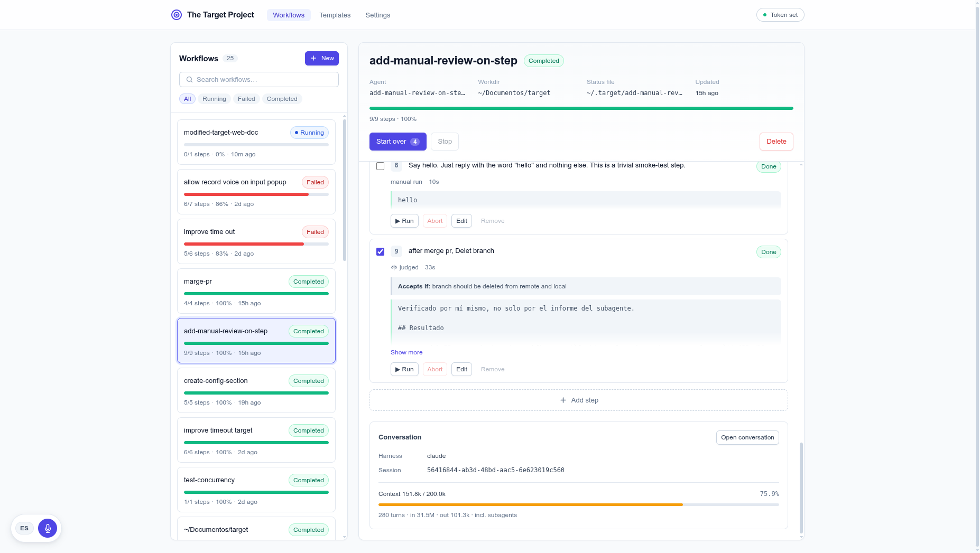Filter workflows by Failed
This screenshot has height=553, width=980.
point(246,99)
